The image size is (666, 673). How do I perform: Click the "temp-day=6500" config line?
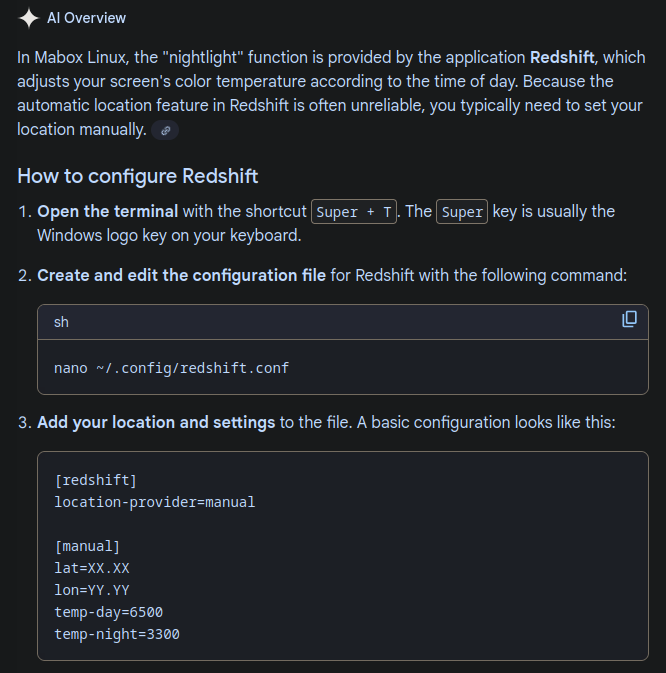108,612
